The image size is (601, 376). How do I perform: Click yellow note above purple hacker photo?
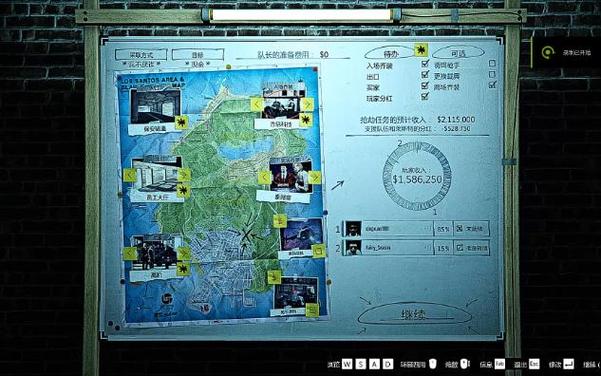tap(280, 221)
